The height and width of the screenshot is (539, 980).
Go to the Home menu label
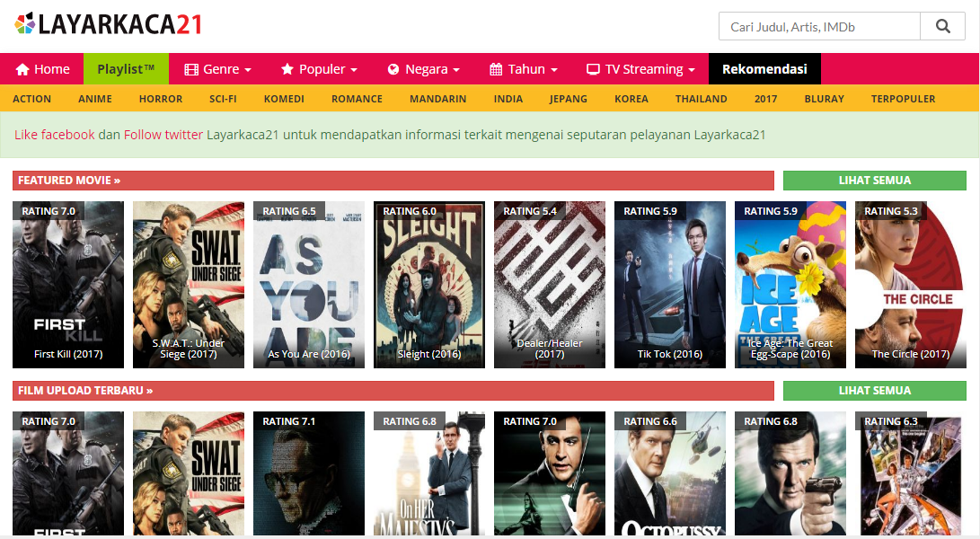pyautogui.click(x=52, y=69)
